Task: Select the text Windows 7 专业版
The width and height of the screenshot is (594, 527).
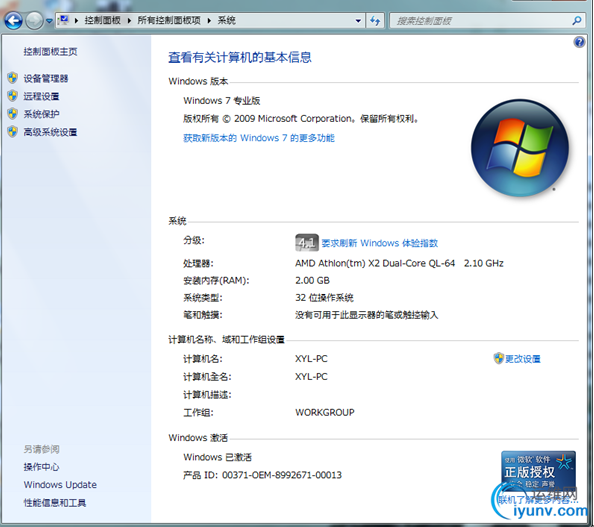Action: (x=222, y=101)
